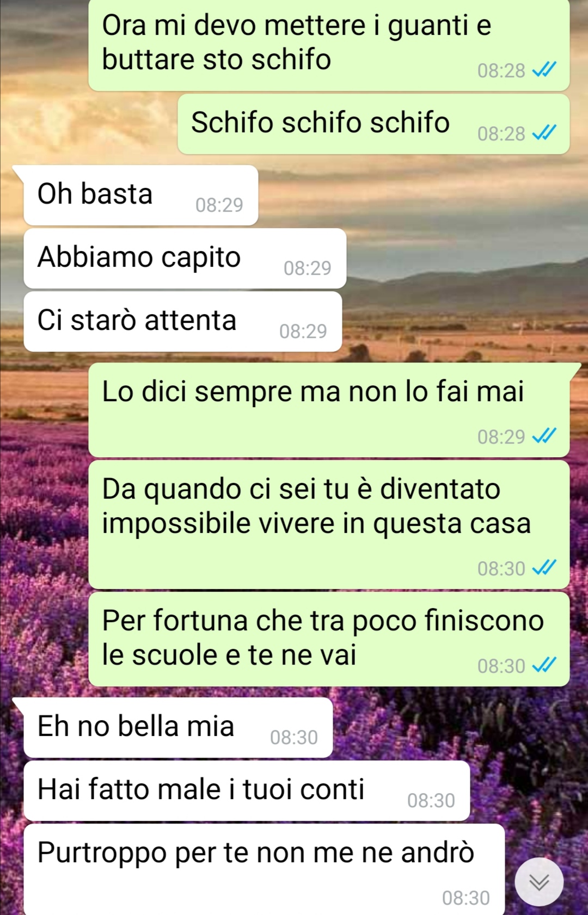
Task: Tap blue ticks on 'impossibile vivere' message
Action: (544, 567)
